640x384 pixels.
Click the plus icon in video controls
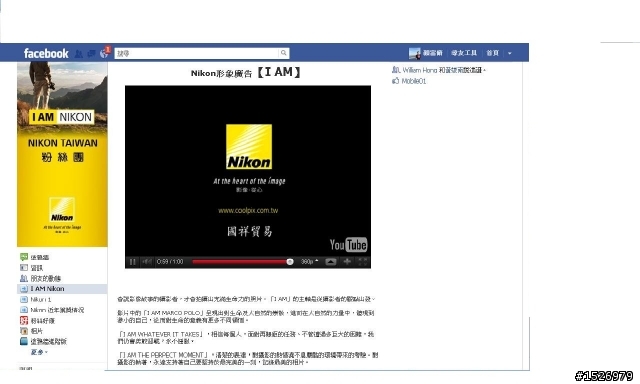pos(347,262)
